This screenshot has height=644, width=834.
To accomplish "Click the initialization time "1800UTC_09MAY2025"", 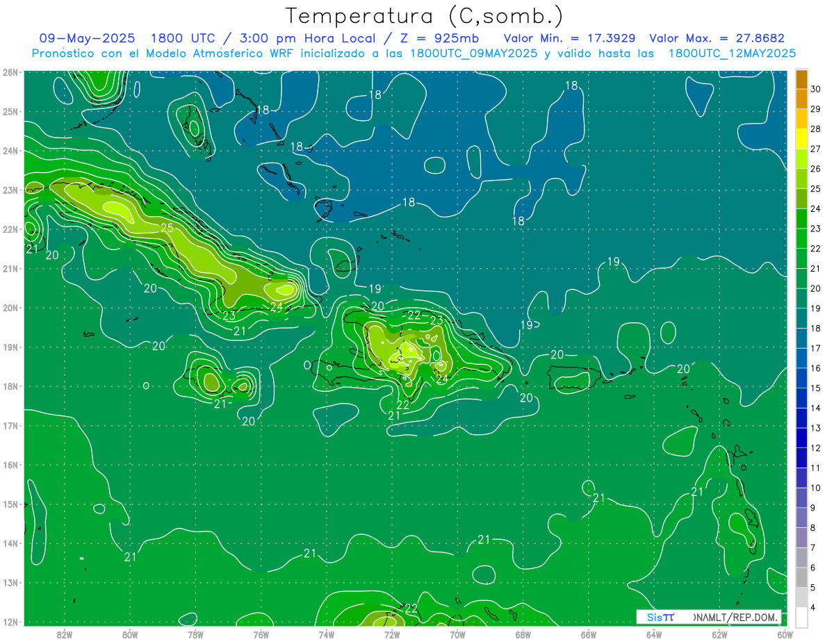I will [473, 53].
